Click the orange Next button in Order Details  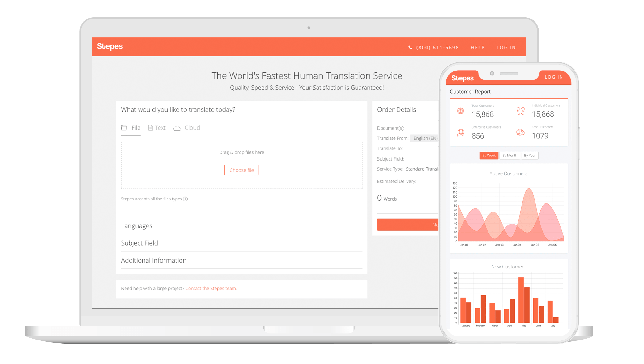[408, 225]
